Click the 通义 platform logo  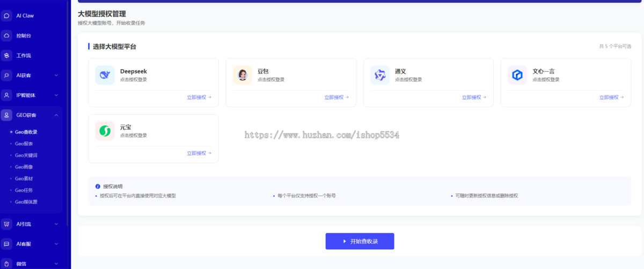pyautogui.click(x=380, y=75)
